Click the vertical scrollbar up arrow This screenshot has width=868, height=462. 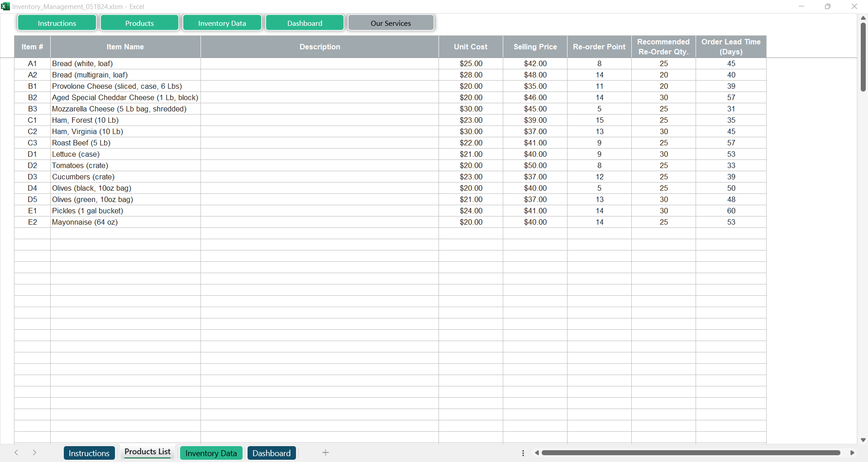click(x=863, y=18)
